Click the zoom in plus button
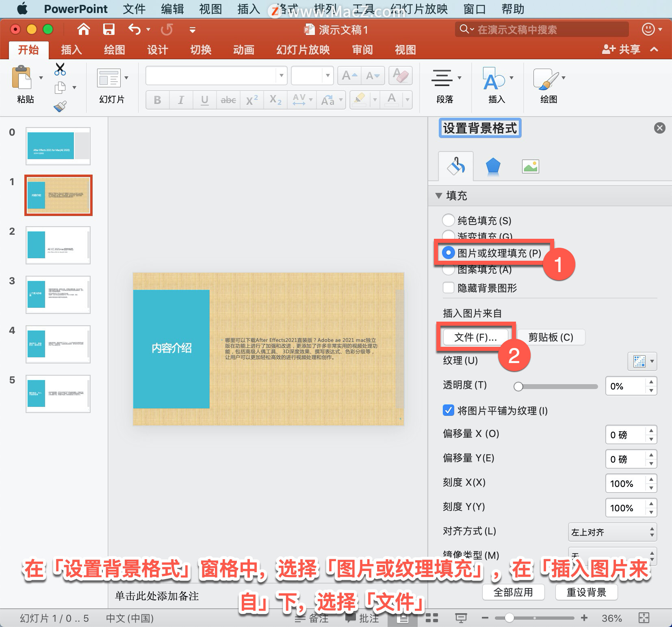Image resolution: width=672 pixels, height=627 pixels. (x=584, y=618)
